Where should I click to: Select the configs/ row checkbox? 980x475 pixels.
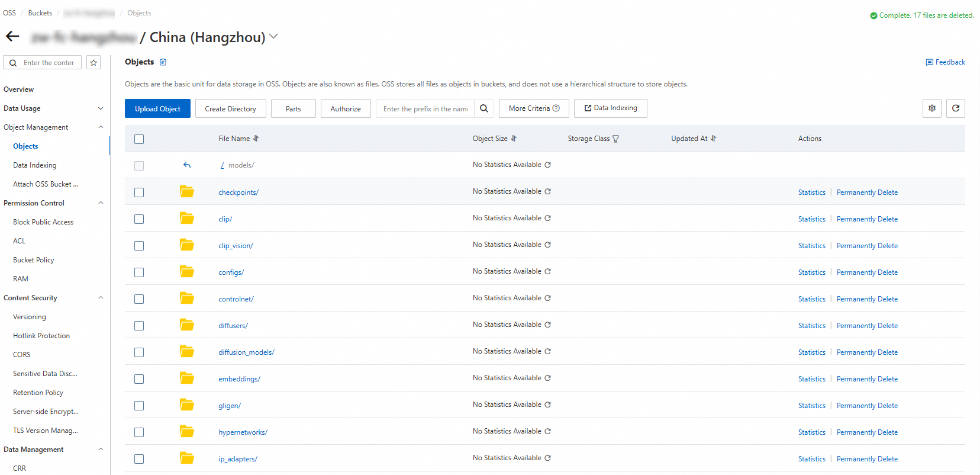[x=139, y=272]
